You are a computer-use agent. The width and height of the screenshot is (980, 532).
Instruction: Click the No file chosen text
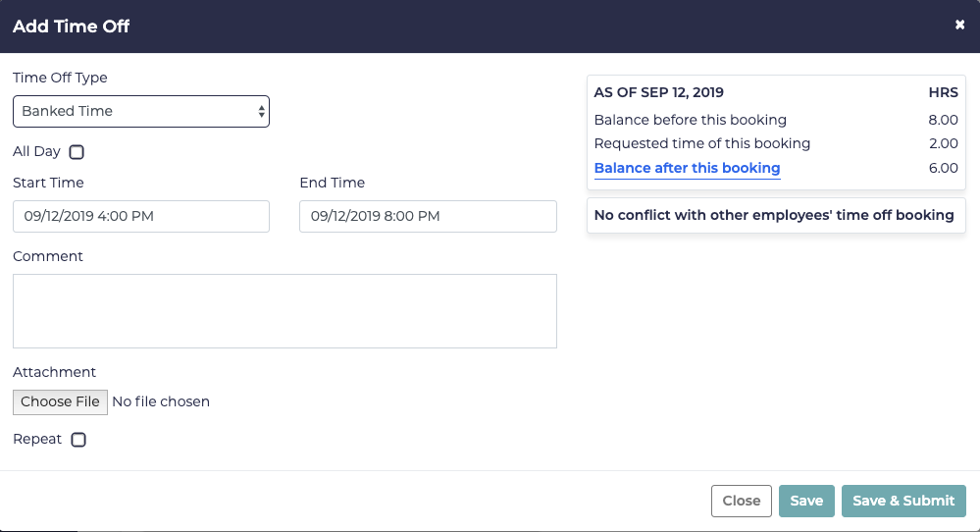[x=161, y=401]
